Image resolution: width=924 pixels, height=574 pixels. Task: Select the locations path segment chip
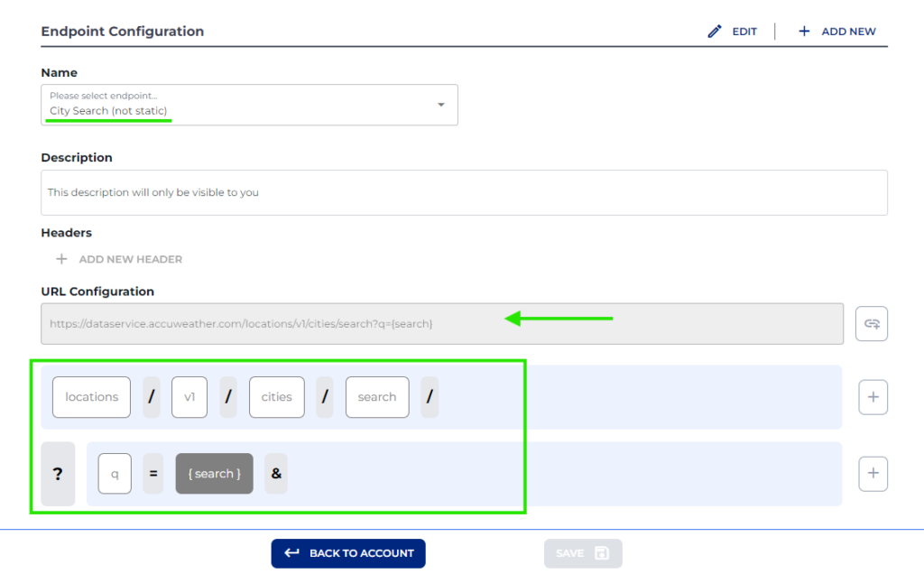tap(91, 397)
